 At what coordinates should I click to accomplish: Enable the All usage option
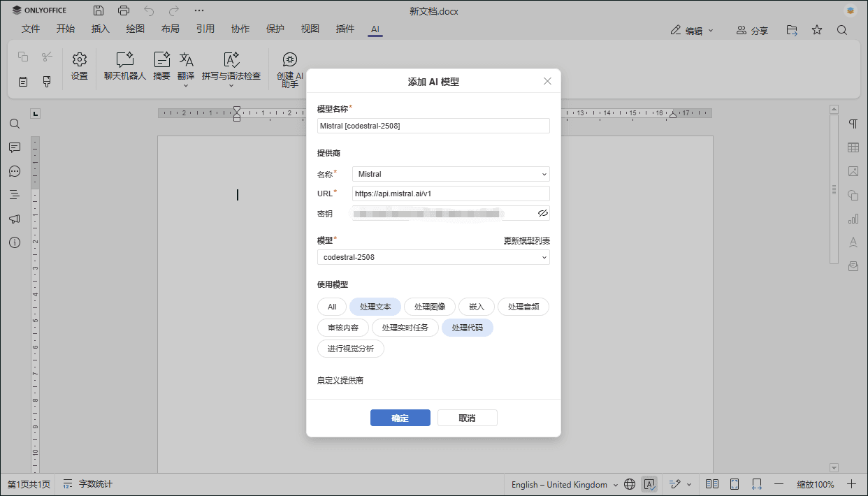[x=331, y=306]
